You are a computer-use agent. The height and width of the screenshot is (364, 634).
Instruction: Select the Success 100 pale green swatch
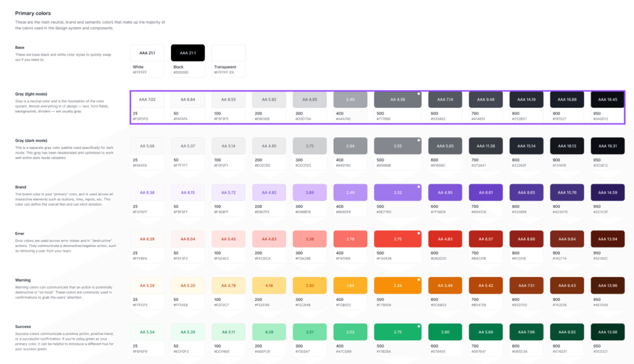228,332
